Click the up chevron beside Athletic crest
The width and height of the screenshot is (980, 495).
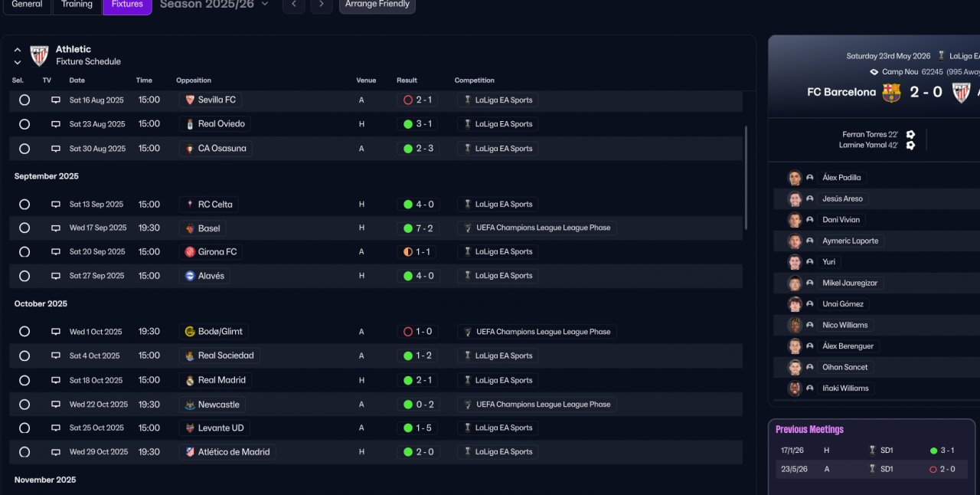(18, 50)
